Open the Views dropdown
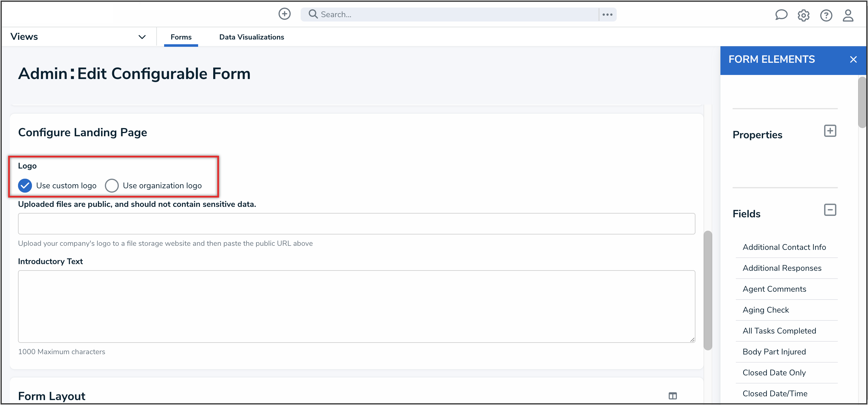Screen dimensions: 868x405 coord(142,37)
